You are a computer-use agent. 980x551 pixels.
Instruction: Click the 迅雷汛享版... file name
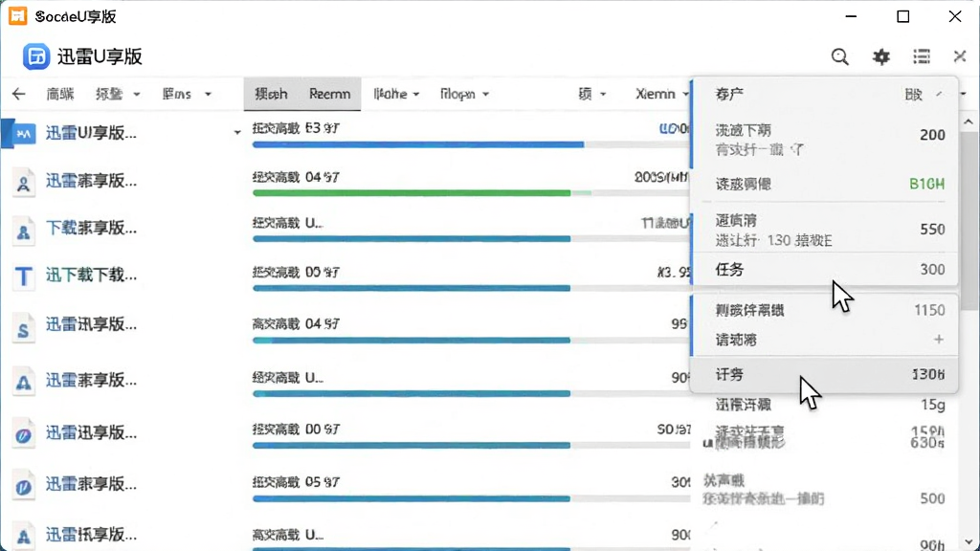(91, 325)
